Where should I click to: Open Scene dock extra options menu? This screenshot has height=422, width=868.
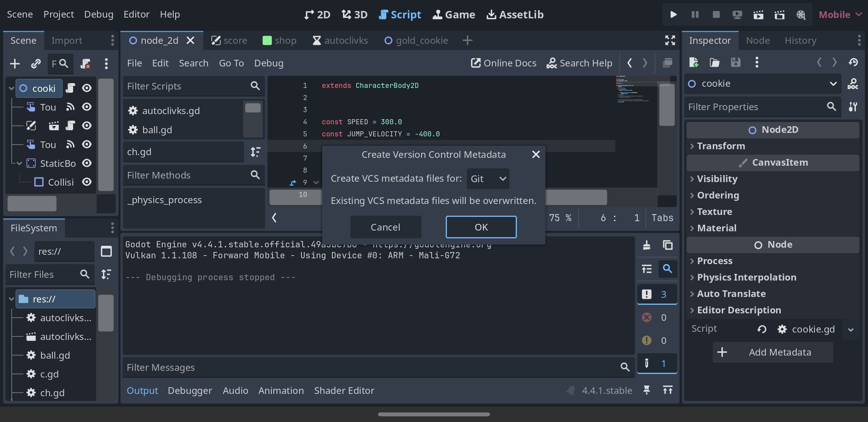[106, 64]
